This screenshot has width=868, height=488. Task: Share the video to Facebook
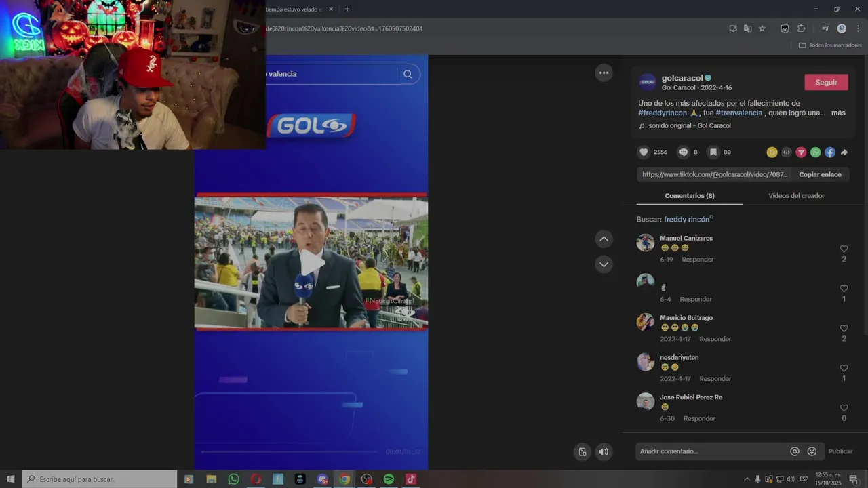coord(830,152)
